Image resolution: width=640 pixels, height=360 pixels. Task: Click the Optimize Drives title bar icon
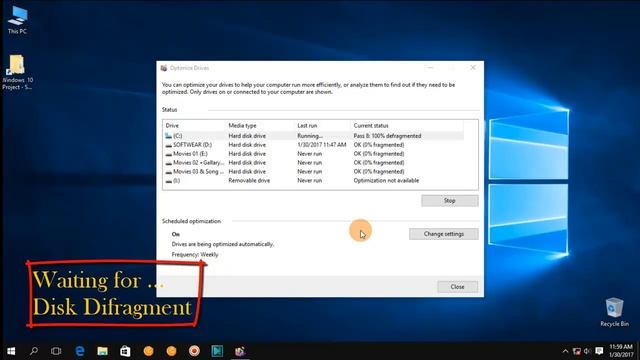[164, 68]
